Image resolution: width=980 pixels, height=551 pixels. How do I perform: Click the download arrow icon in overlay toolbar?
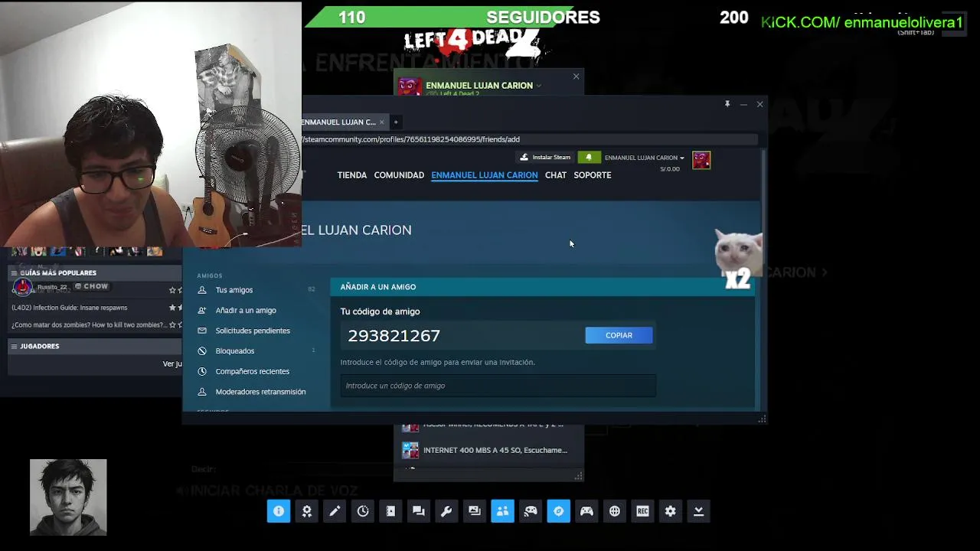pyautogui.click(x=698, y=511)
